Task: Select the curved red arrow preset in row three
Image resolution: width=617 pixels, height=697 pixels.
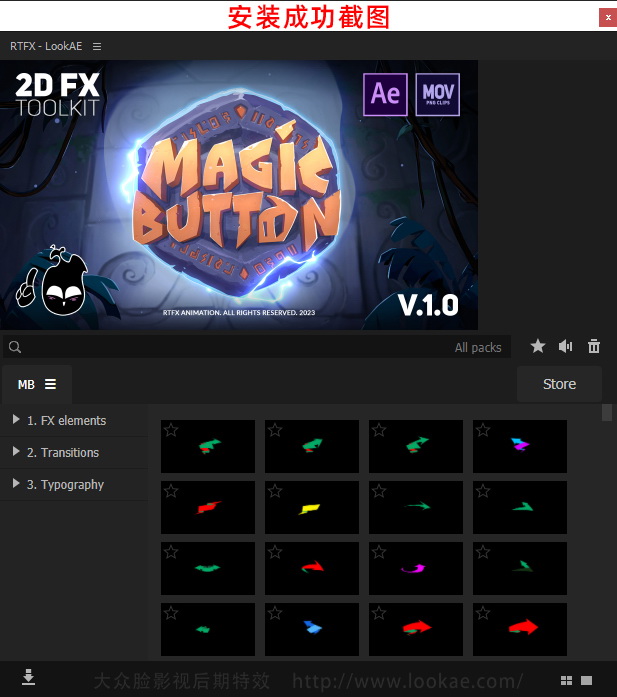Action: [x=312, y=568]
